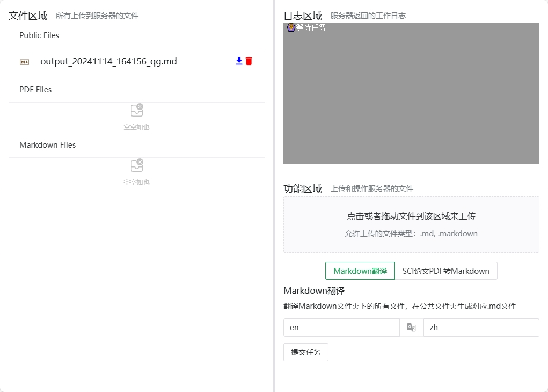The image size is (548, 392).
Task: Focus the source language field containing en
Action: tap(341, 328)
